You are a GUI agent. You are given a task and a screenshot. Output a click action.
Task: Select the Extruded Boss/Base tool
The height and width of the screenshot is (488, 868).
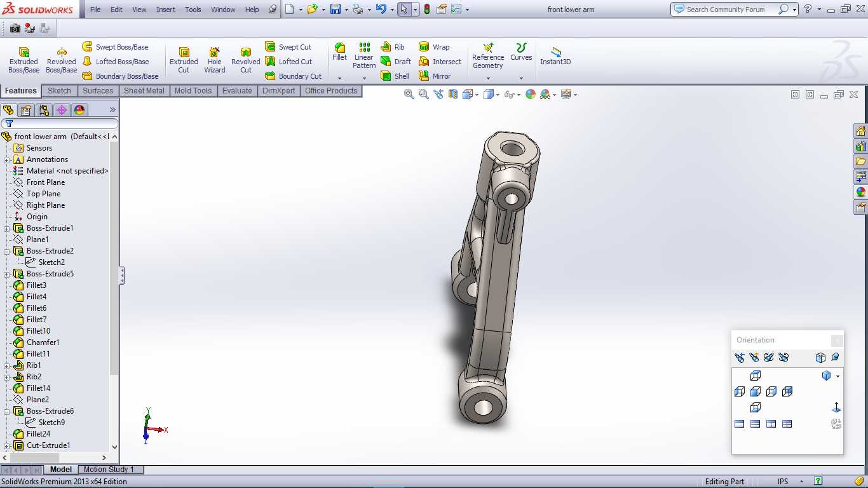pos(24,60)
